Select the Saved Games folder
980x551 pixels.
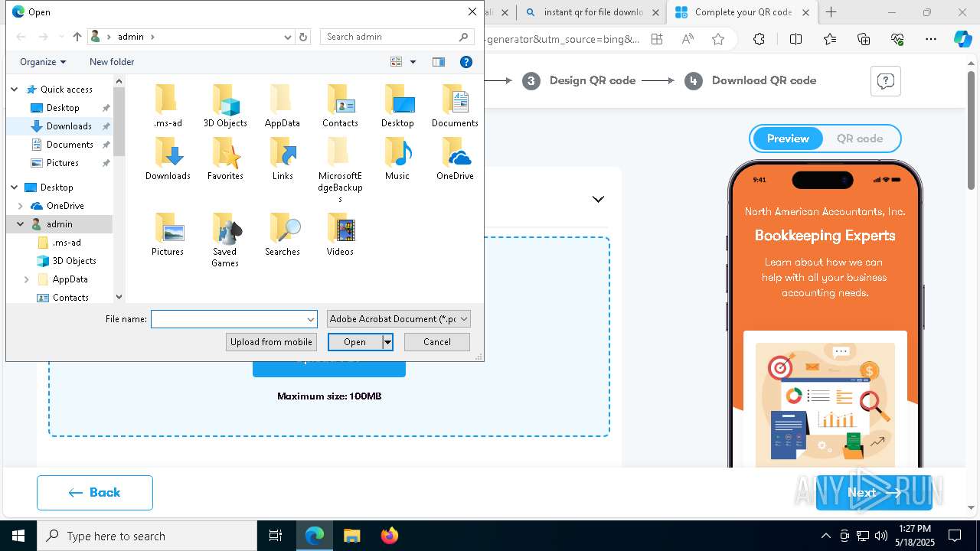[x=225, y=240]
